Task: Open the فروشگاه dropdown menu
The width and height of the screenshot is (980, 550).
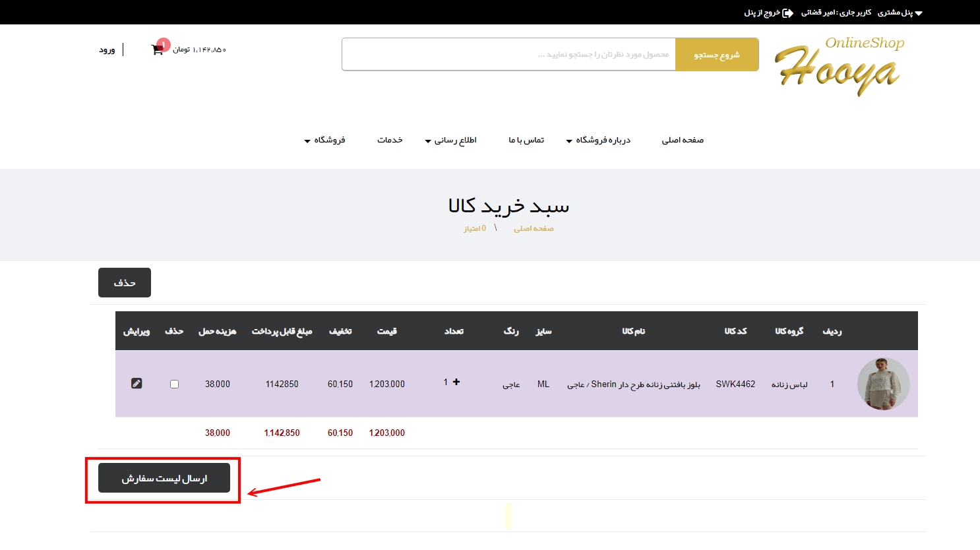Action: 324,140
